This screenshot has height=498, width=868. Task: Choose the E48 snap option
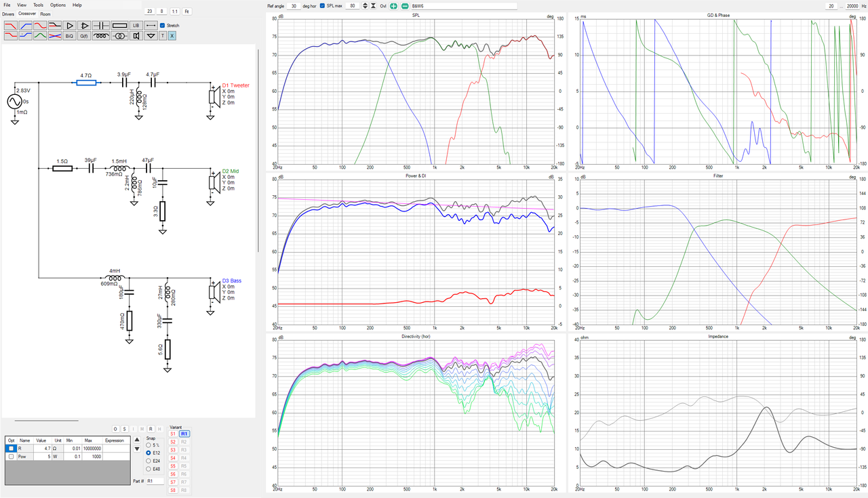pyautogui.click(x=149, y=469)
